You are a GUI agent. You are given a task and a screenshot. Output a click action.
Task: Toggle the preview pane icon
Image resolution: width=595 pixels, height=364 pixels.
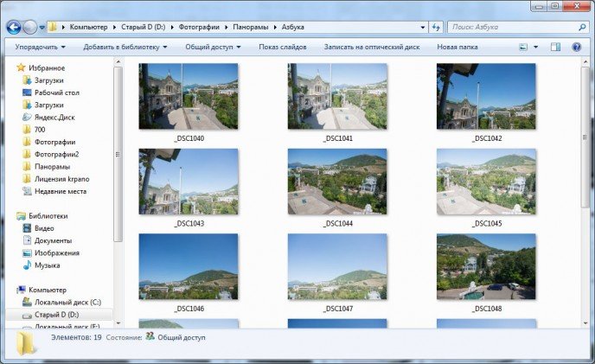[x=555, y=47]
